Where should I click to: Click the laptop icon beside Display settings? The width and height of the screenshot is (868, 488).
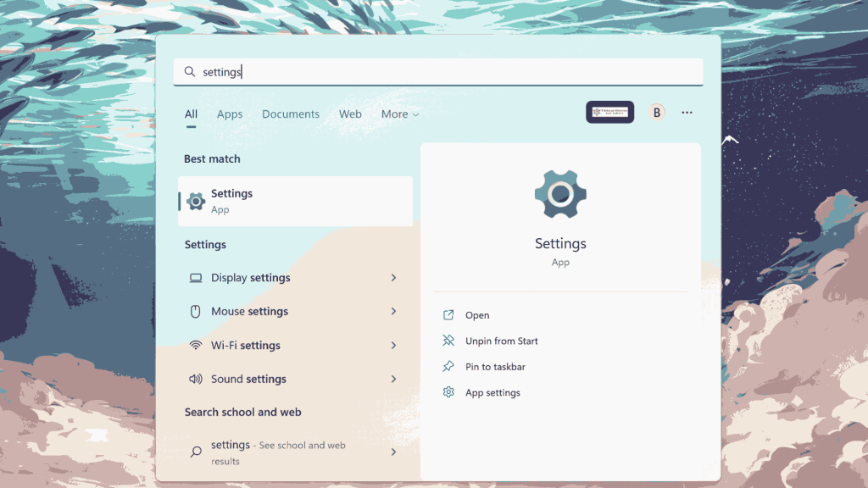[x=196, y=278]
